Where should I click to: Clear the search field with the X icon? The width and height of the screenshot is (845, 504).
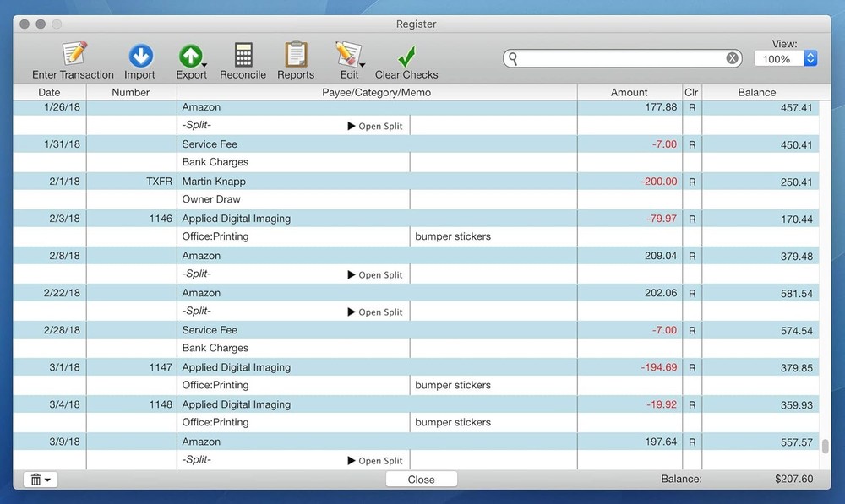[x=732, y=57]
